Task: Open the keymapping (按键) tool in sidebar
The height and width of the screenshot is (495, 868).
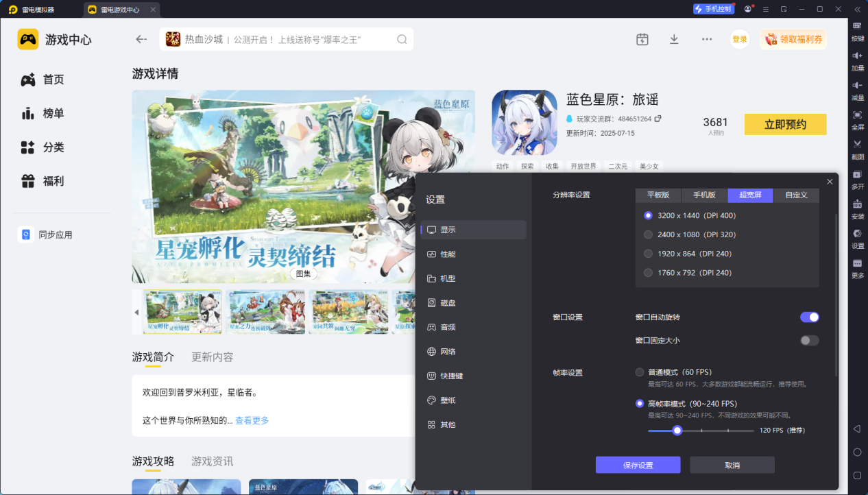Action: coord(858,33)
